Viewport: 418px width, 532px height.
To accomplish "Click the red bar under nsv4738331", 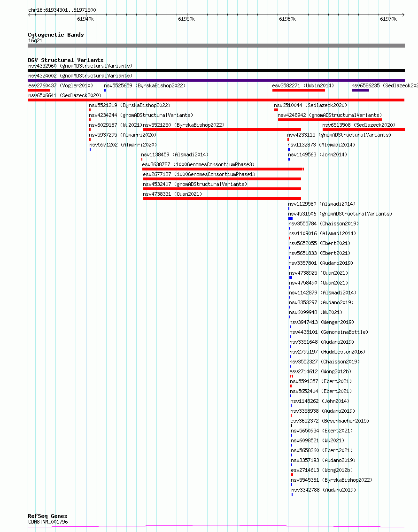I will (x=222, y=199).
